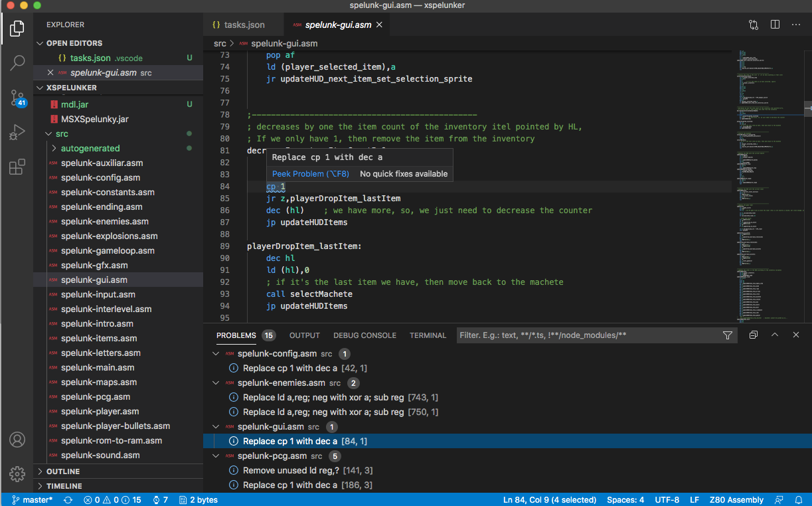The height and width of the screenshot is (506, 812).
Task: Click the 2 bytes status bar item
Action: click(x=198, y=499)
